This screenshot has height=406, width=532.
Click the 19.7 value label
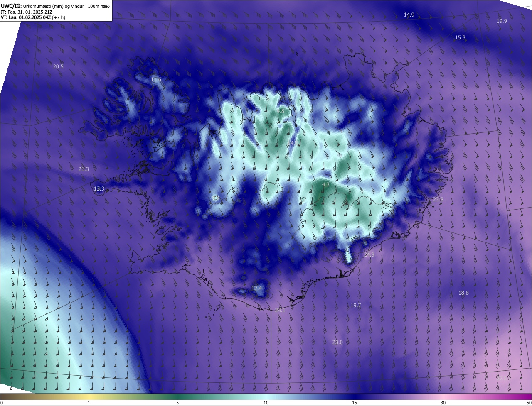tap(356, 306)
